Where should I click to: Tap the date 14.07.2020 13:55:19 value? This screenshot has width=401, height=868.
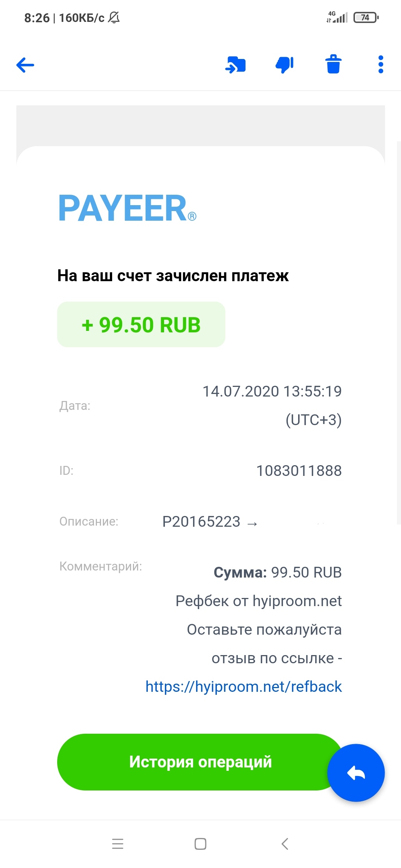pyautogui.click(x=272, y=392)
